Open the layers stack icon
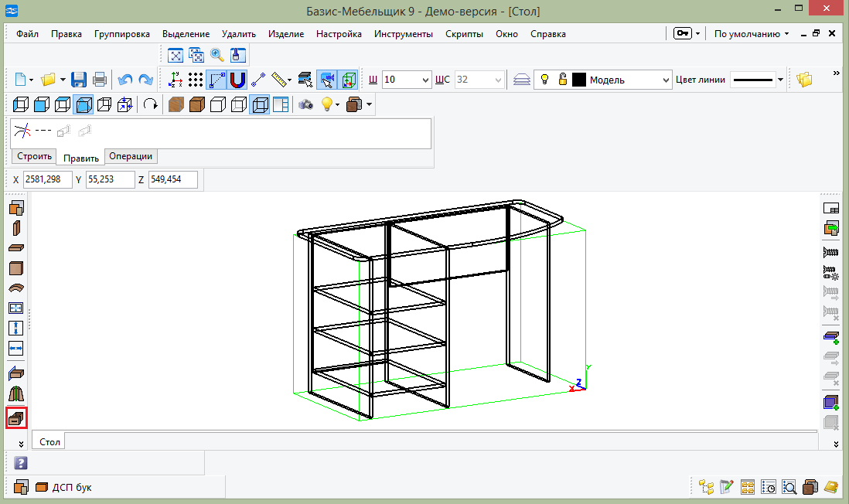This screenshot has height=504, width=849. pyautogui.click(x=521, y=80)
